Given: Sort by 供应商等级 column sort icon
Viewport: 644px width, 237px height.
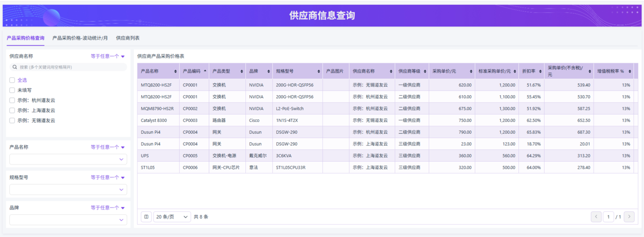Looking at the screenshot, I should [425, 71].
